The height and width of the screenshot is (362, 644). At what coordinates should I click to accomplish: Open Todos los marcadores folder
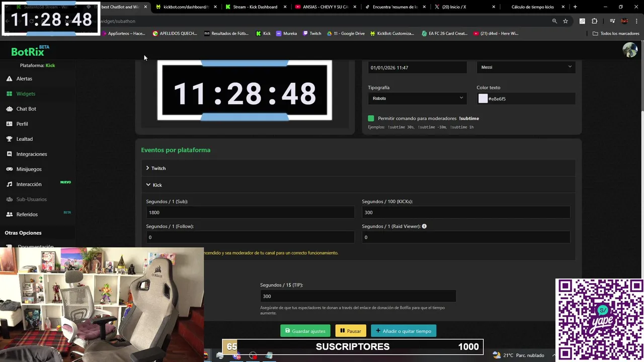tap(616, 33)
